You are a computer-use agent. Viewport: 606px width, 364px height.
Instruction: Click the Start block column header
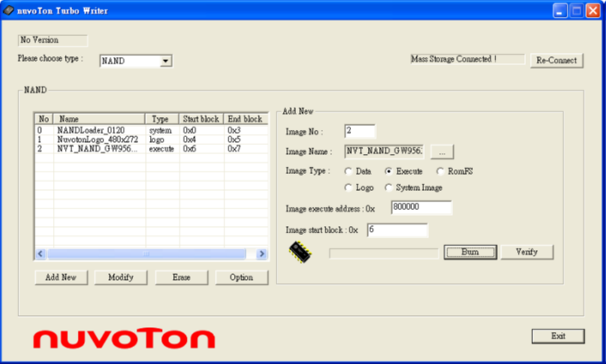click(x=201, y=119)
